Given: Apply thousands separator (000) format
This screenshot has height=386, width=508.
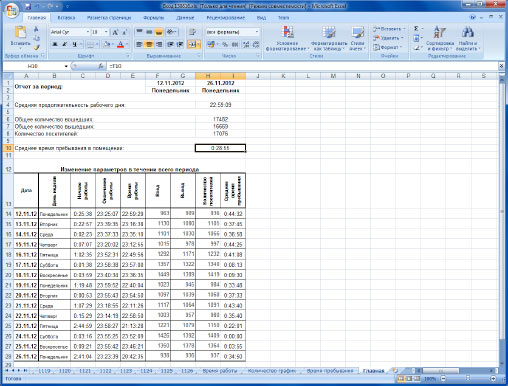Looking at the screenshot, I should [235, 44].
